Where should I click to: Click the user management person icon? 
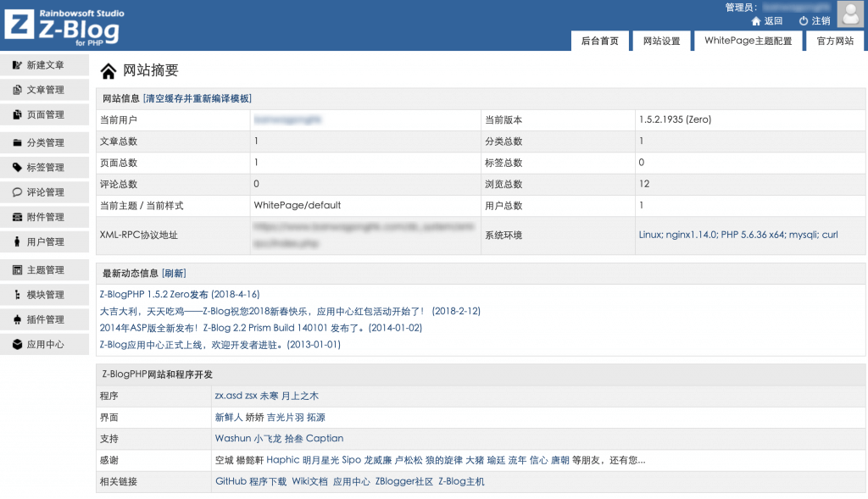click(x=17, y=241)
